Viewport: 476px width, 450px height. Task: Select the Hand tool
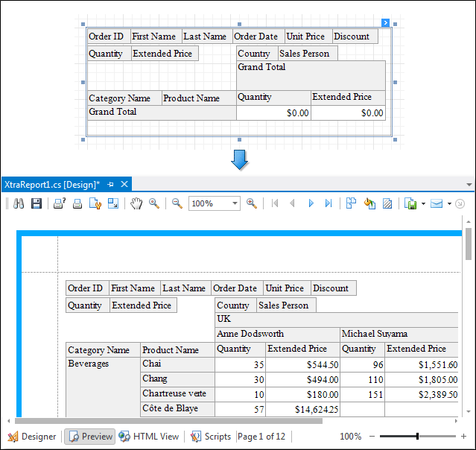point(136,203)
